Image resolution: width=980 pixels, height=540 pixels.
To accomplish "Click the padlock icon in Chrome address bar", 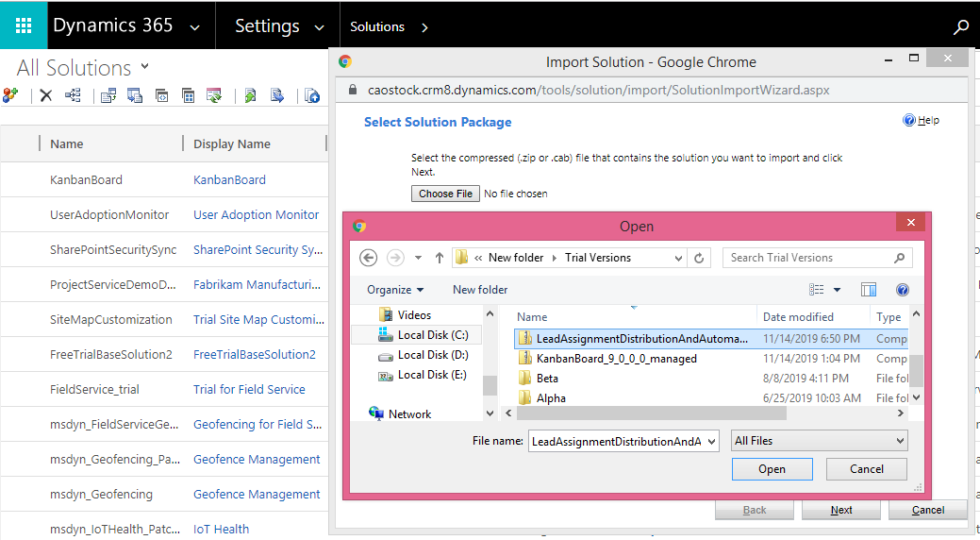I will [353, 90].
